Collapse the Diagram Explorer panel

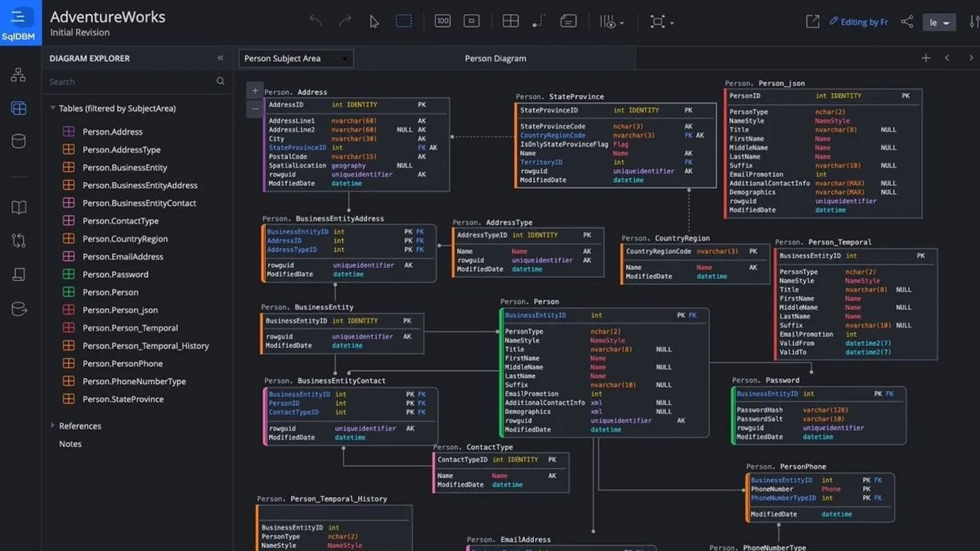[220, 58]
